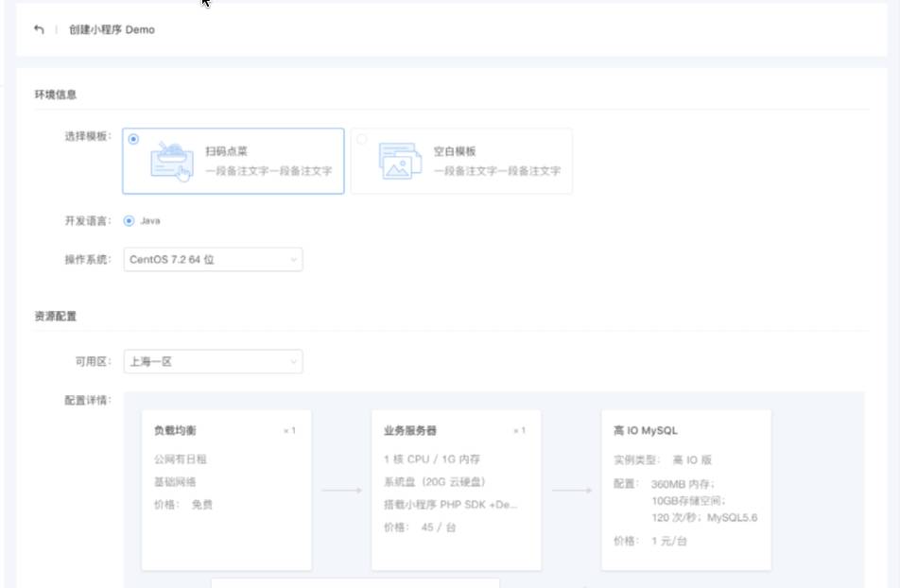Click the 价格: 免费 line

(x=183, y=505)
